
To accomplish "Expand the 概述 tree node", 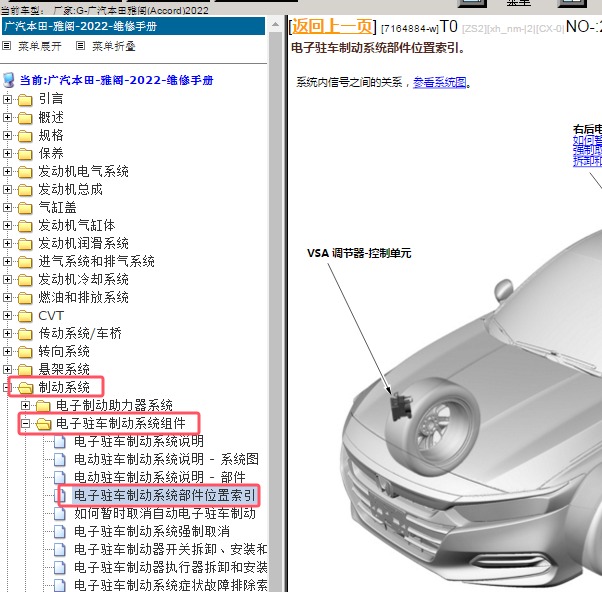I will point(7,117).
